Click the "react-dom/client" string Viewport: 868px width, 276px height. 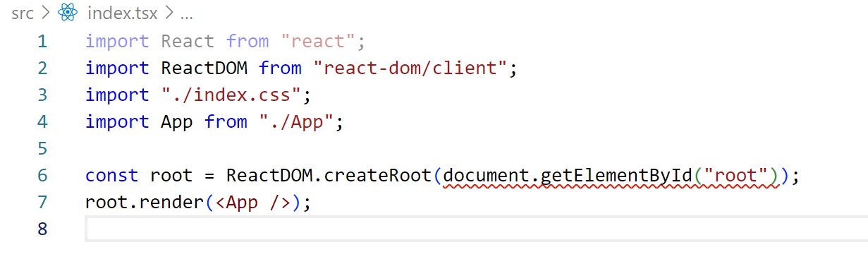coord(410,68)
